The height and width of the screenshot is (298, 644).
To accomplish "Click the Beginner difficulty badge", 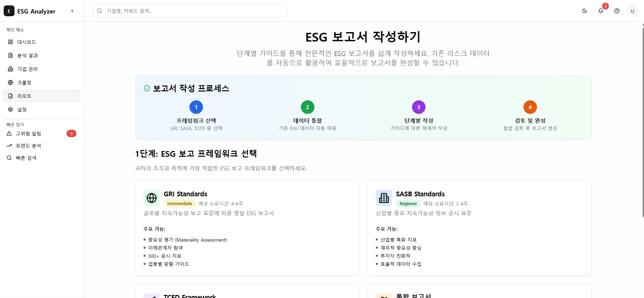I will pos(408,203).
